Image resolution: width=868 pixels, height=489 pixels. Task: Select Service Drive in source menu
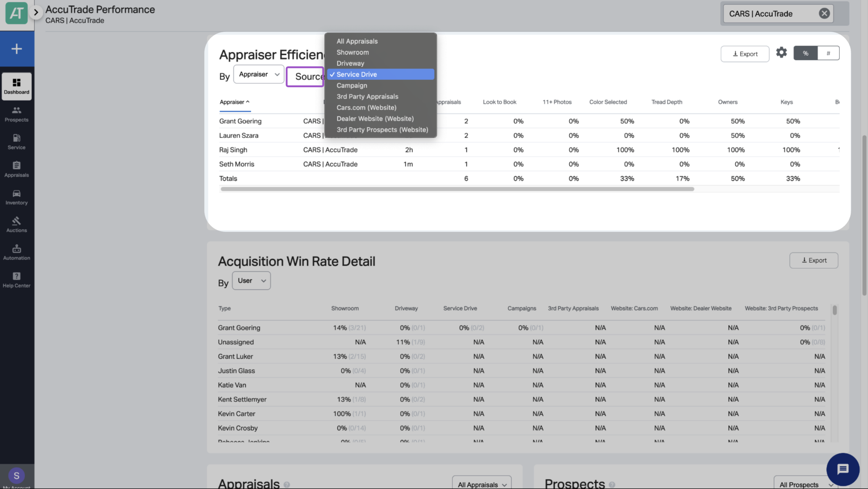click(380, 74)
